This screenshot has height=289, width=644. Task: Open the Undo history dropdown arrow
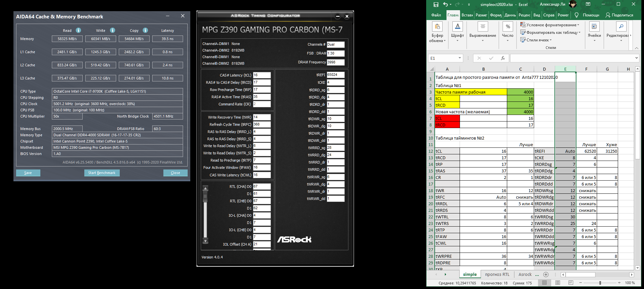click(450, 5)
